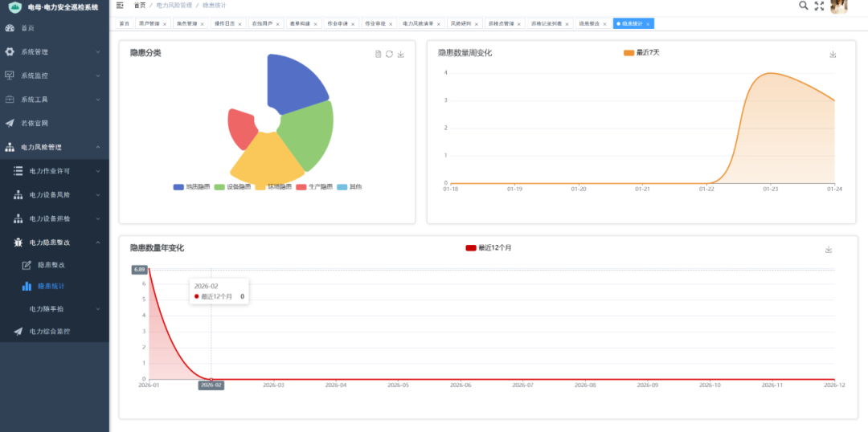Close the active 隐患统计 tab
Image resolution: width=868 pixels, height=432 pixels.
[648, 24]
